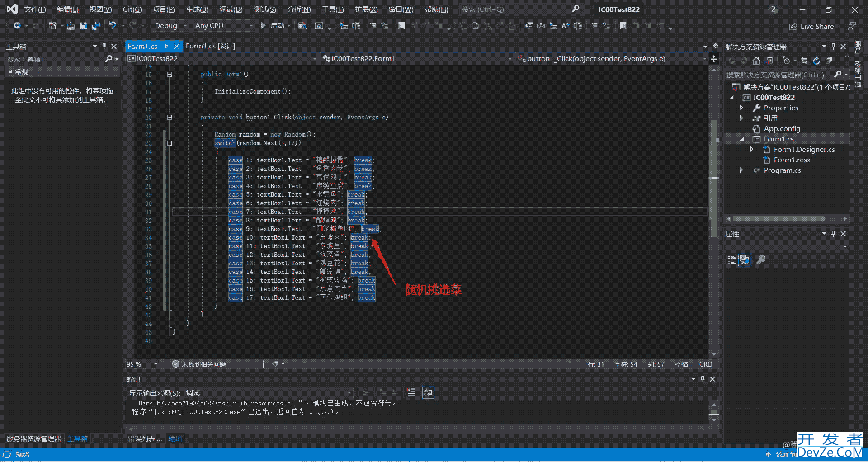Image resolution: width=868 pixels, height=462 pixels.
Task: Click the split editor window handle icon
Action: pos(714,59)
